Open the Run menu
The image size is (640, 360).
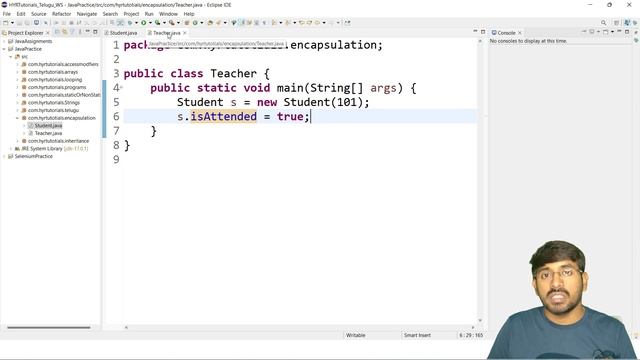point(149,14)
